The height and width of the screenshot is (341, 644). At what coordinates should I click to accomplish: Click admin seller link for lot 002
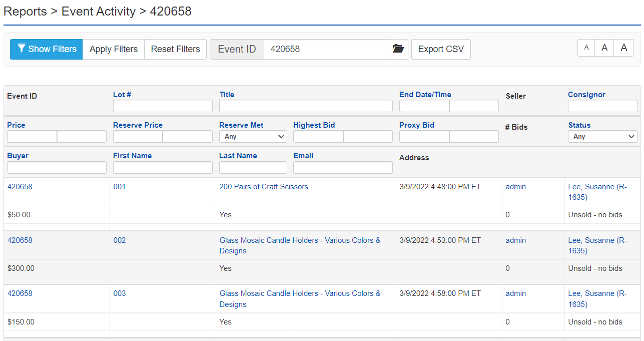[516, 240]
